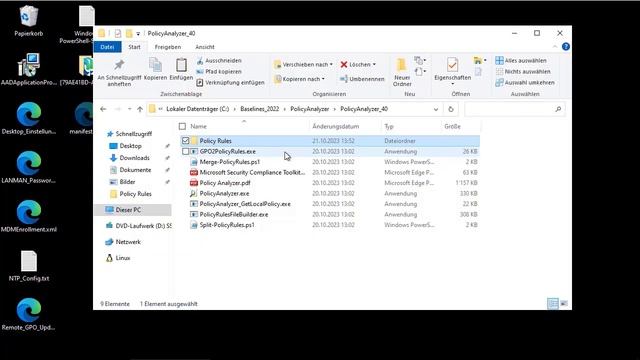Viewport: 640px width, 360px height.
Task: Click Nichts auswählen
Action: click(x=523, y=71)
